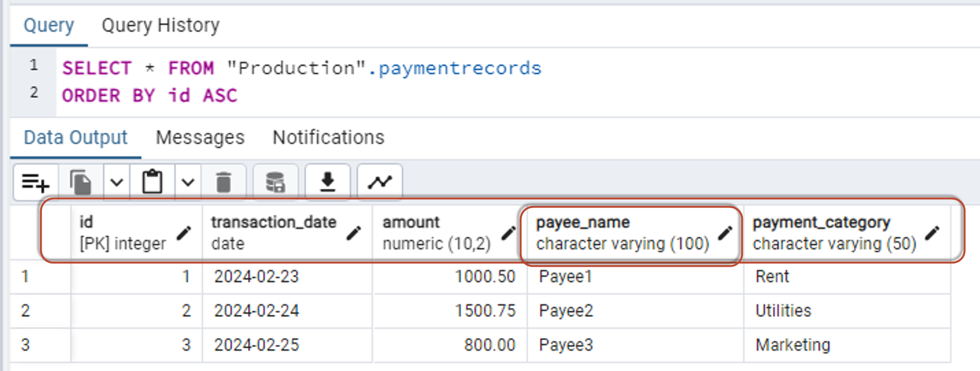
Task: Click the Paste clipboard icon
Action: [x=152, y=183]
